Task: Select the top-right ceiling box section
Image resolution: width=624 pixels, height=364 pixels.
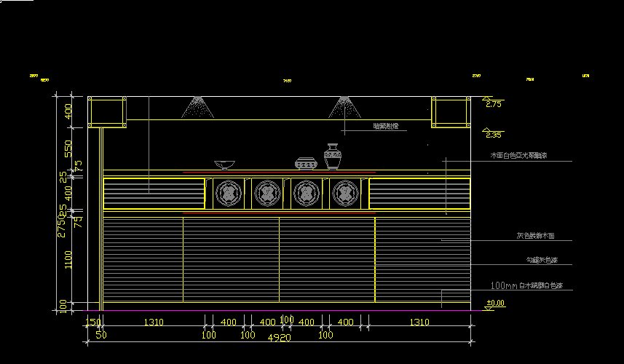Action: (449, 111)
